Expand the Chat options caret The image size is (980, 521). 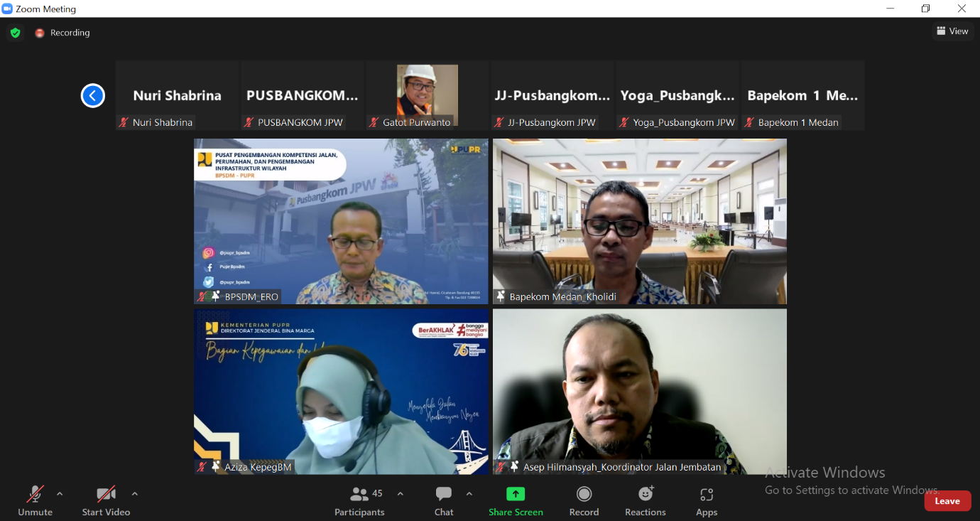pyautogui.click(x=469, y=494)
